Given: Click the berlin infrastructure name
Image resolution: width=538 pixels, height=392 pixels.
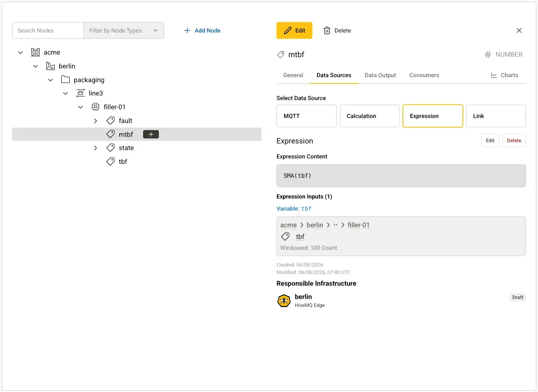Looking at the screenshot, I should 303,297.
